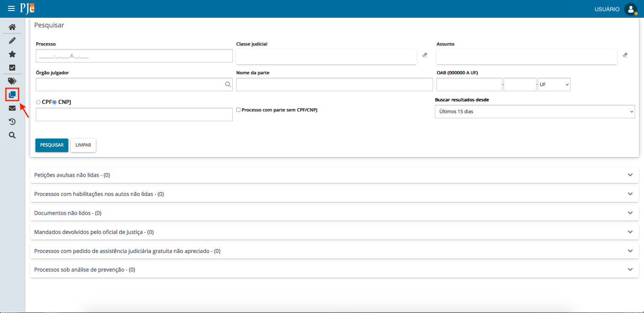Expand Processos sob análise de prevenção

334,269
